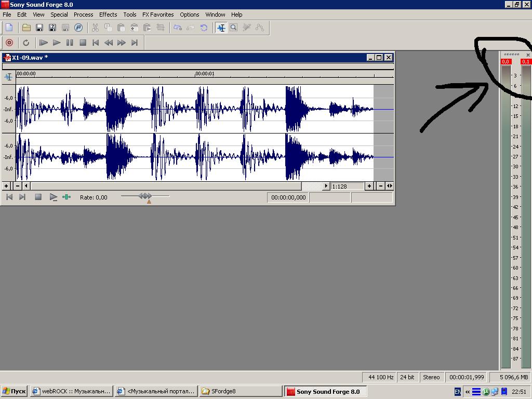This screenshot has width=532, height=399.
Task: Click time zoom out minus button
Action: tap(381, 186)
